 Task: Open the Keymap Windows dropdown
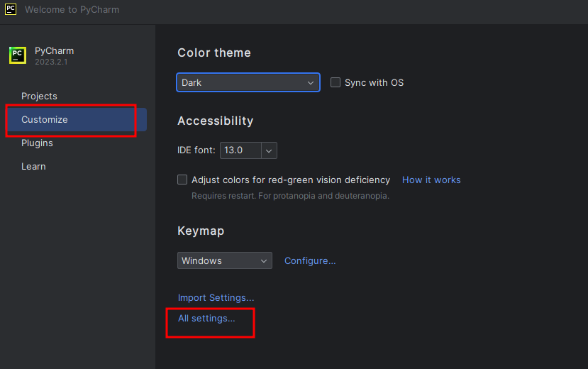point(225,260)
